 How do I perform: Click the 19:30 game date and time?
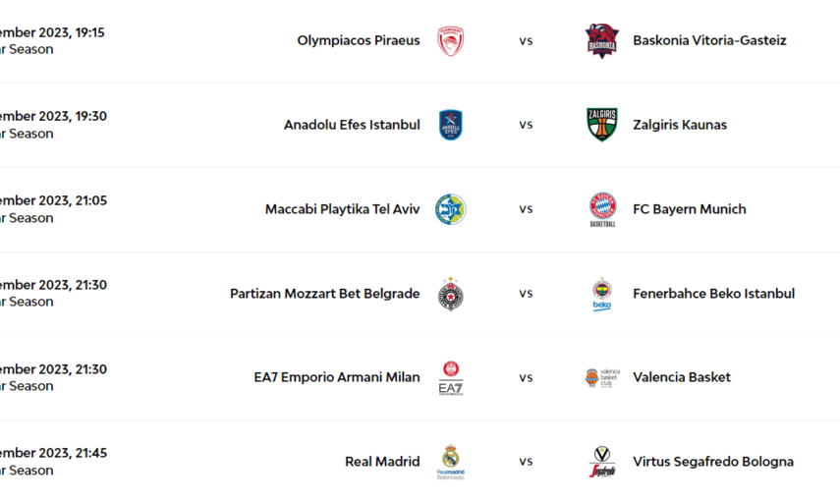point(54,116)
